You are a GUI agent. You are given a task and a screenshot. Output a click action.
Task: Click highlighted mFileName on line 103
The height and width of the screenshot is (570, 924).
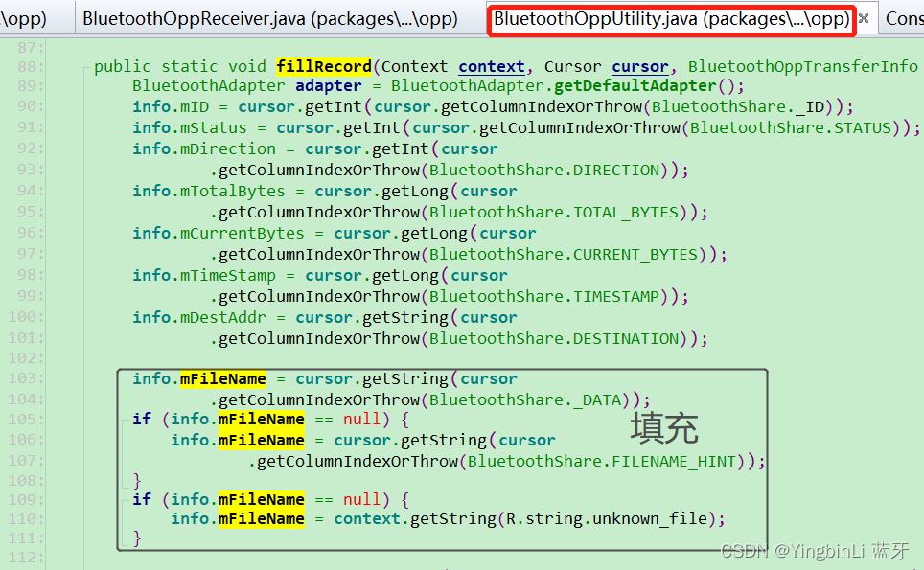click(x=223, y=379)
